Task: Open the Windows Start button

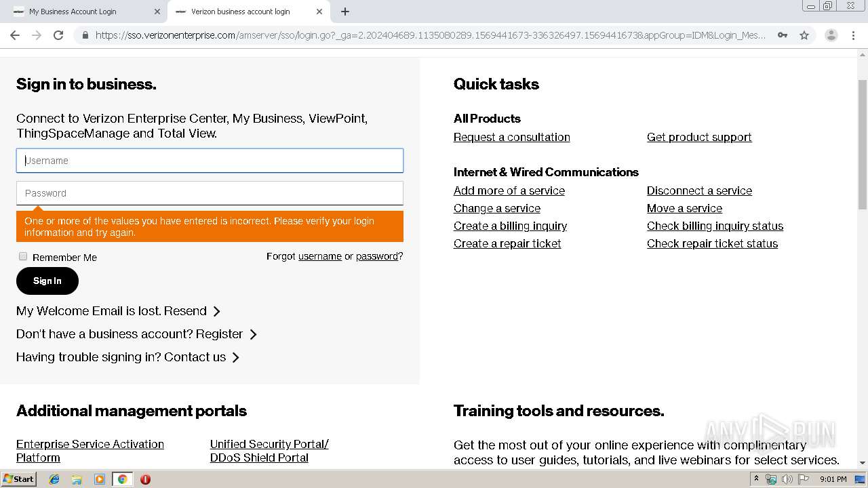Action: click(19, 479)
